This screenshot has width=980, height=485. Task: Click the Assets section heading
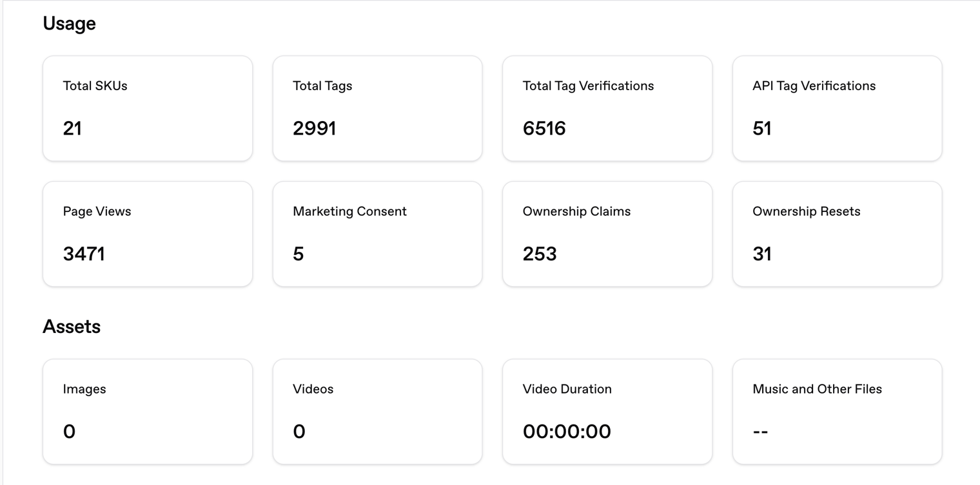72,327
